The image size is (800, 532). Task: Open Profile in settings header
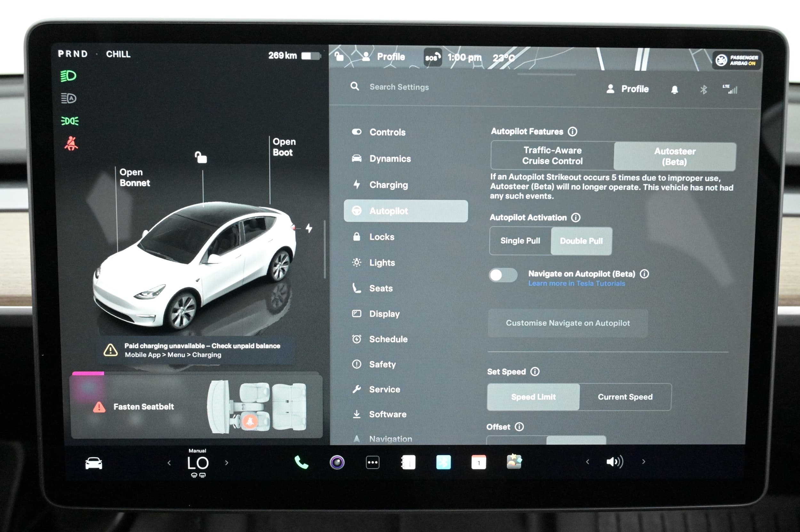tap(628, 89)
